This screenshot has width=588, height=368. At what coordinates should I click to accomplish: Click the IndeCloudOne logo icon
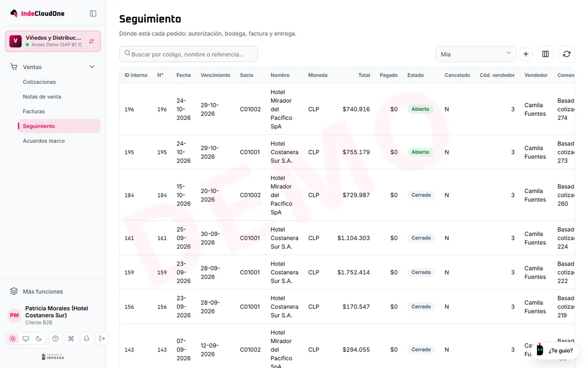(x=14, y=13)
